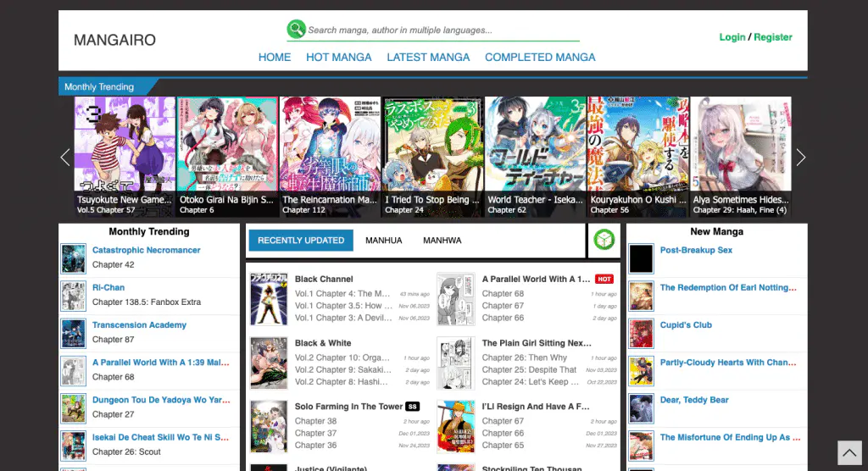This screenshot has height=471, width=868.
Task: Click Cupid's Club cover thumbnail
Action: tap(641, 334)
